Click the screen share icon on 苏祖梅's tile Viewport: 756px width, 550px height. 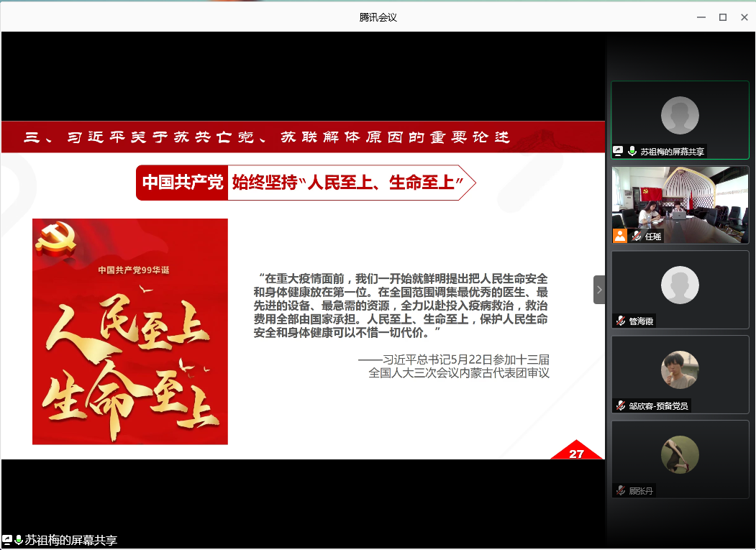click(x=618, y=151)
